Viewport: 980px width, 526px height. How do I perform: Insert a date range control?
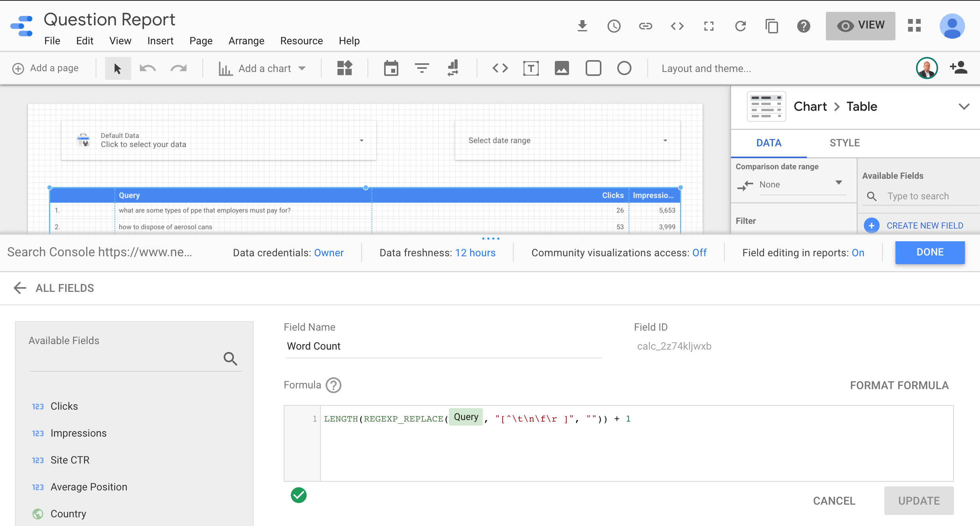[391, 68]
